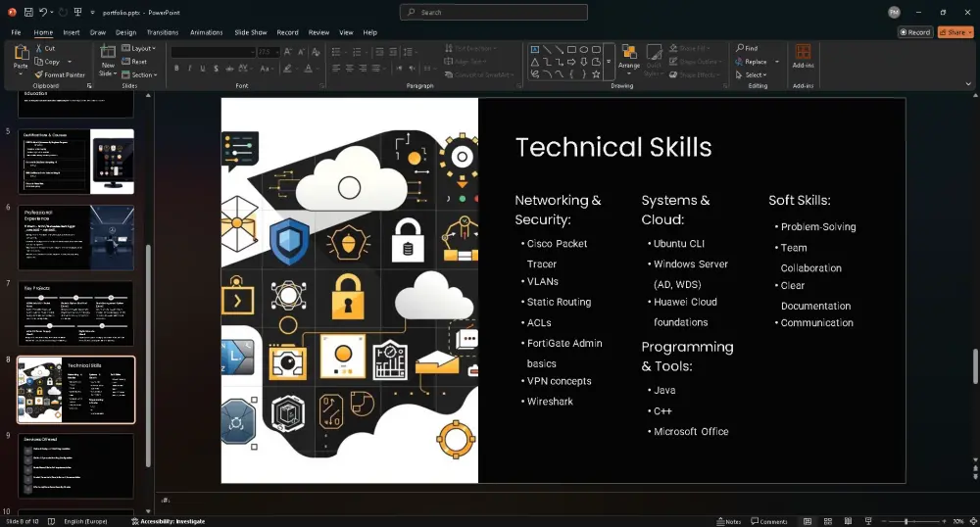This screenshot has width=980, height=527.
Task: Toggle Italic formatting
Action: click(x=190, y=69)
